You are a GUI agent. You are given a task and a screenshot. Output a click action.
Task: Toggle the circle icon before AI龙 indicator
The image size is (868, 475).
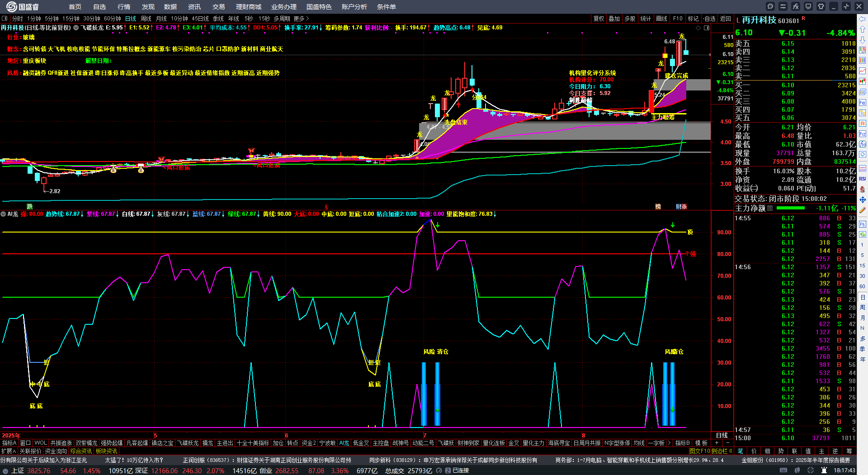[x=3, y=214]
